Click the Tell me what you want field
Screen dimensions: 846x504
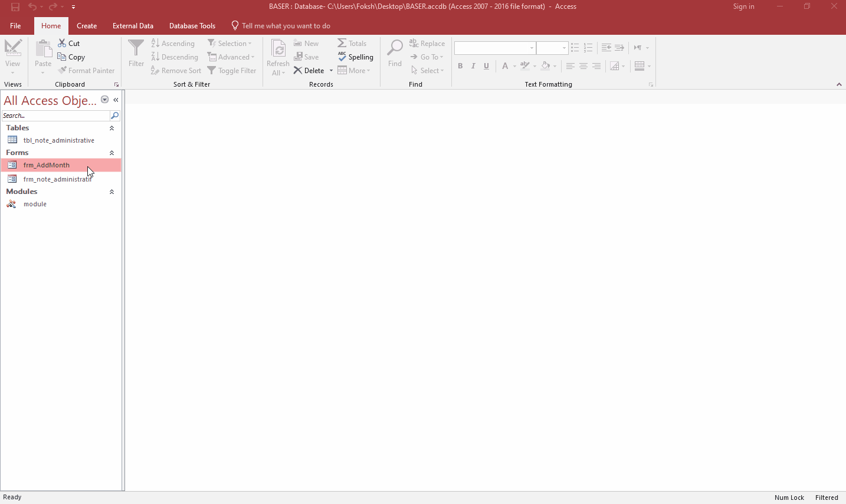[286, 26]
